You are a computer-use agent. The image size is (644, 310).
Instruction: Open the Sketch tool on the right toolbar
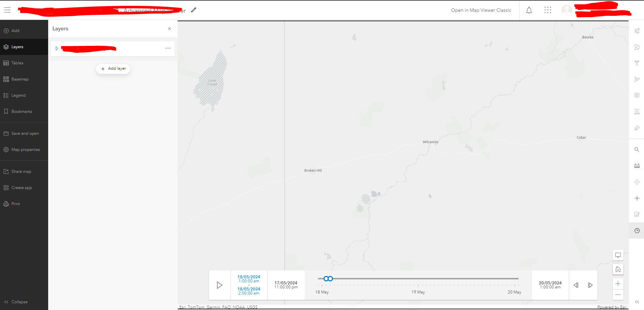pyautogui.click(x=637, y=214)
